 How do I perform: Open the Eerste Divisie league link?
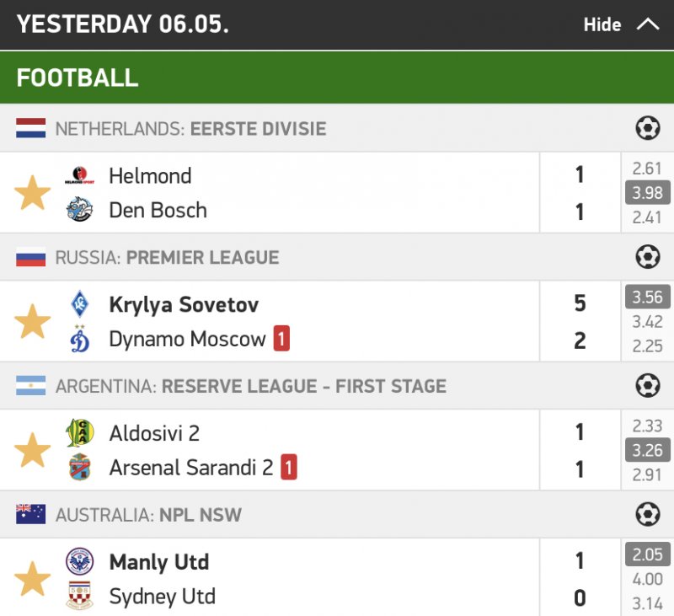tap(258, 129)
